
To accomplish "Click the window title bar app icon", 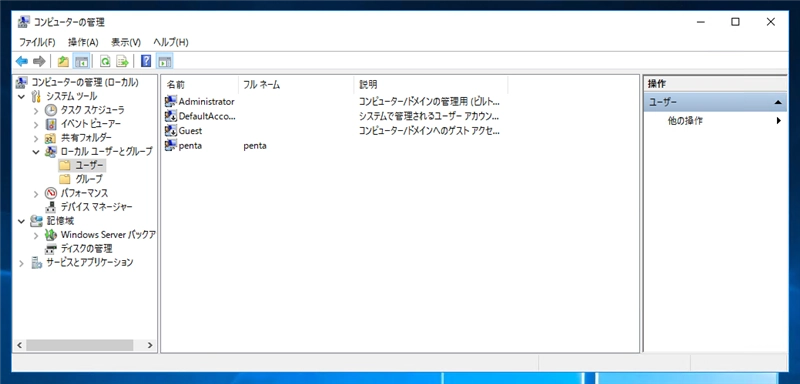I will (23, 22).
